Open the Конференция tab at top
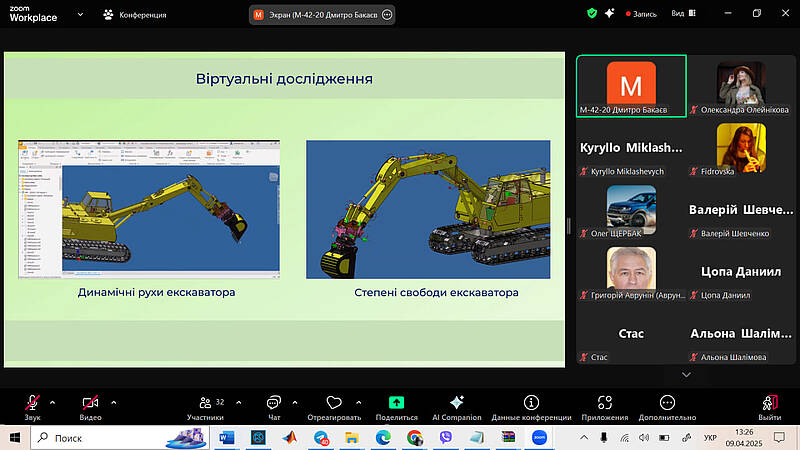This screenshot has height=450, width=800. click(x=135, y=14)
